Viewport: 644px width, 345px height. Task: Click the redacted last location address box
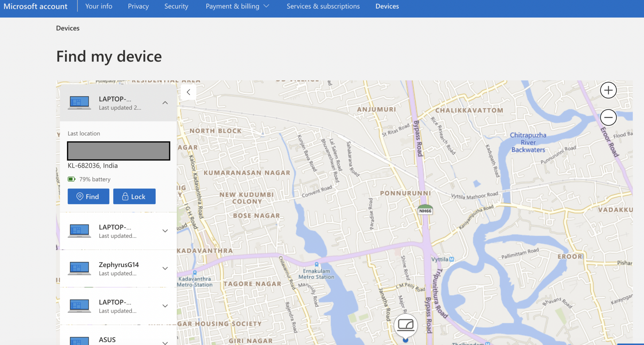click(x=119, y=151)
